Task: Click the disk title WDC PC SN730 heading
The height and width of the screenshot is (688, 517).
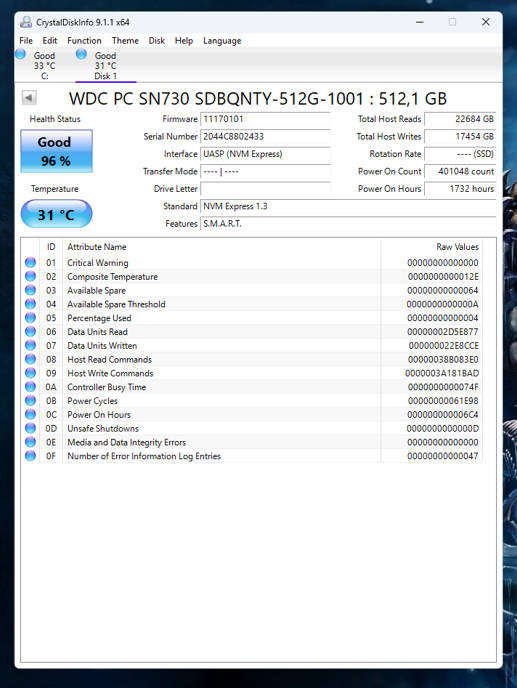Action: pyautogui.click(x=258, y=98)
